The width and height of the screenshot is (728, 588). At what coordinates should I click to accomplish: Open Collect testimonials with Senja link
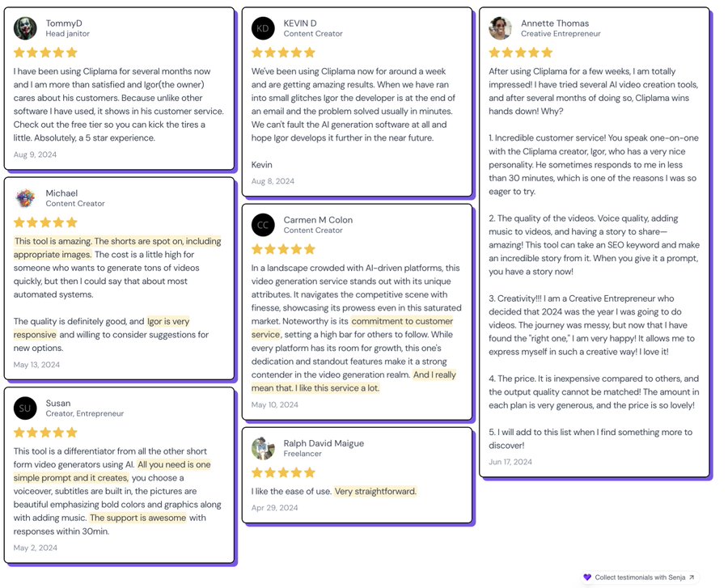(x=640, y=577)
